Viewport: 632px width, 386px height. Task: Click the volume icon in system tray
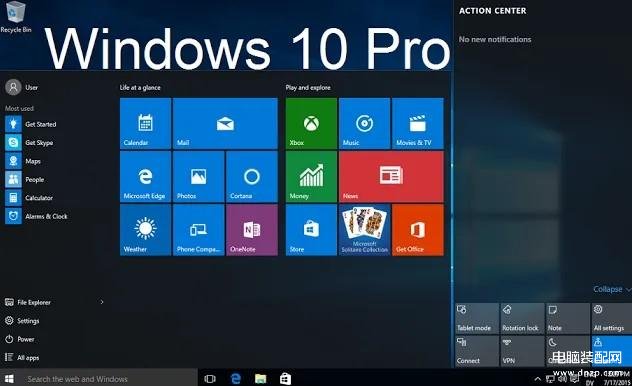[x=563, y=378]
